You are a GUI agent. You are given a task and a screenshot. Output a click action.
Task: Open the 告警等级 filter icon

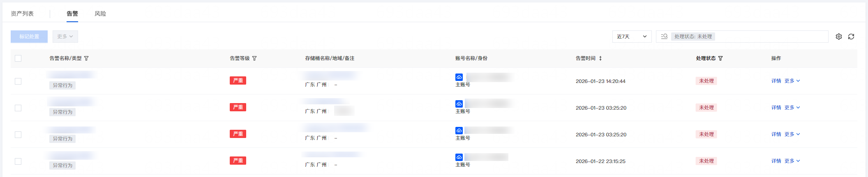254,58
